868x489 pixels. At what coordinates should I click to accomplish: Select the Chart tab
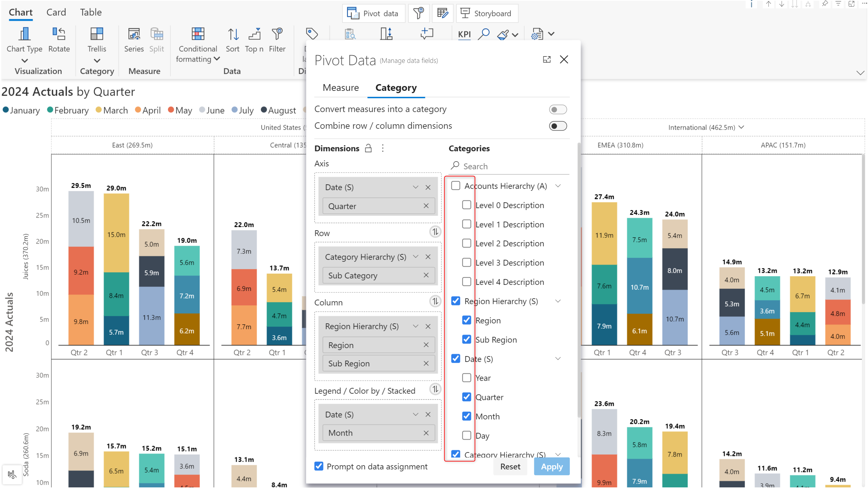(x=21, y=13)
